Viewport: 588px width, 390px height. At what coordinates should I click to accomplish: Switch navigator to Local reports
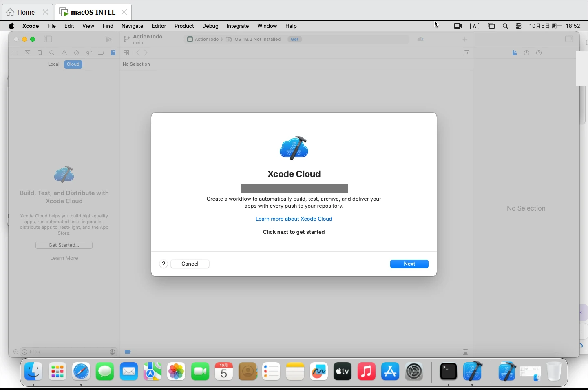[54, 64]
